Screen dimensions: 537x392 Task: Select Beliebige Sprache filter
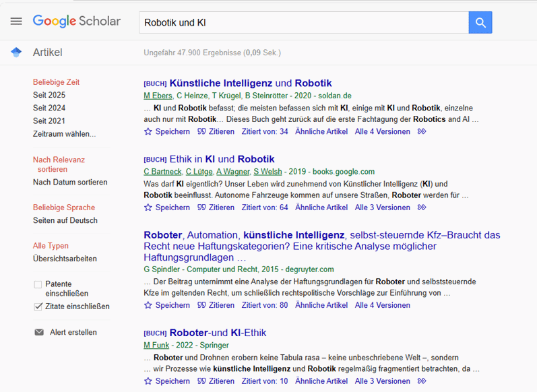[x=64, y=207]
